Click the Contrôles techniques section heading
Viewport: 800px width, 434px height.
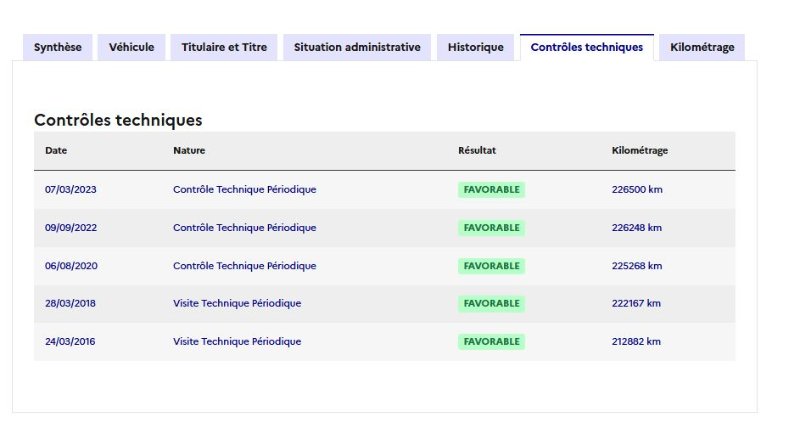118,120
